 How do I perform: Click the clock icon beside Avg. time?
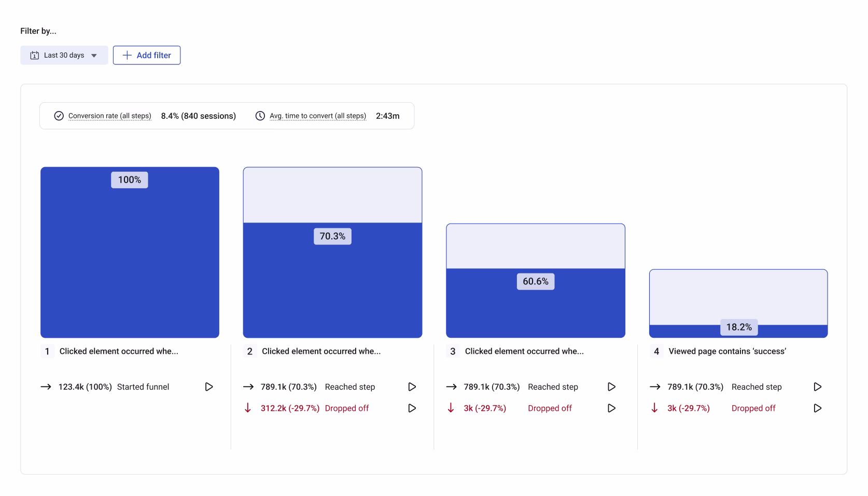(x=260, y=116)
